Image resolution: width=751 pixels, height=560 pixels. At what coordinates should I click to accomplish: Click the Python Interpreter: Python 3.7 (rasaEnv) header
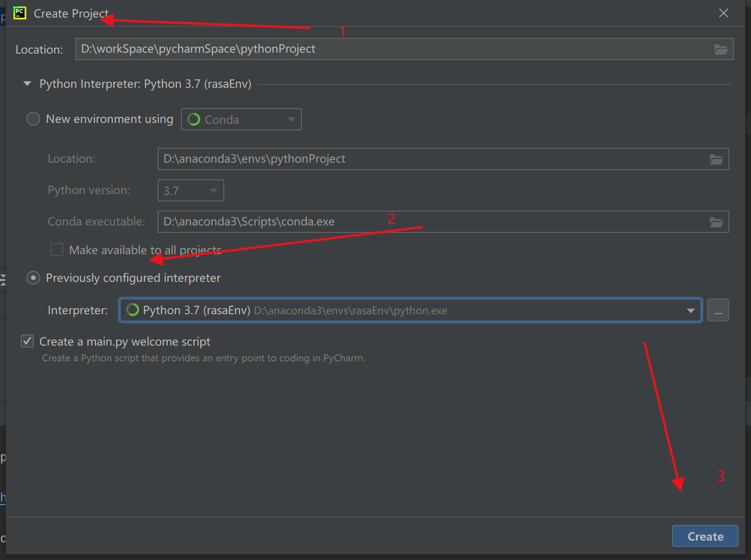tap(145, 84)
